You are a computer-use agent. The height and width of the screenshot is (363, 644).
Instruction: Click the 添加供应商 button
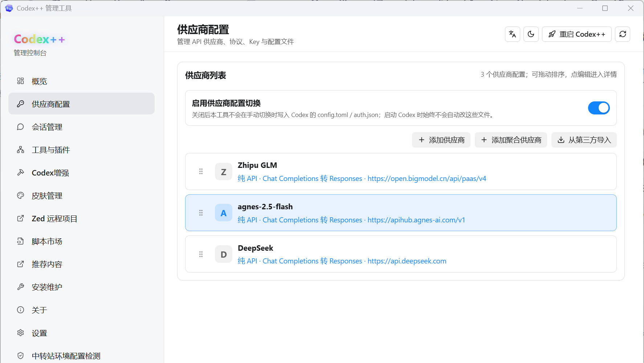(x=441, y=140)
